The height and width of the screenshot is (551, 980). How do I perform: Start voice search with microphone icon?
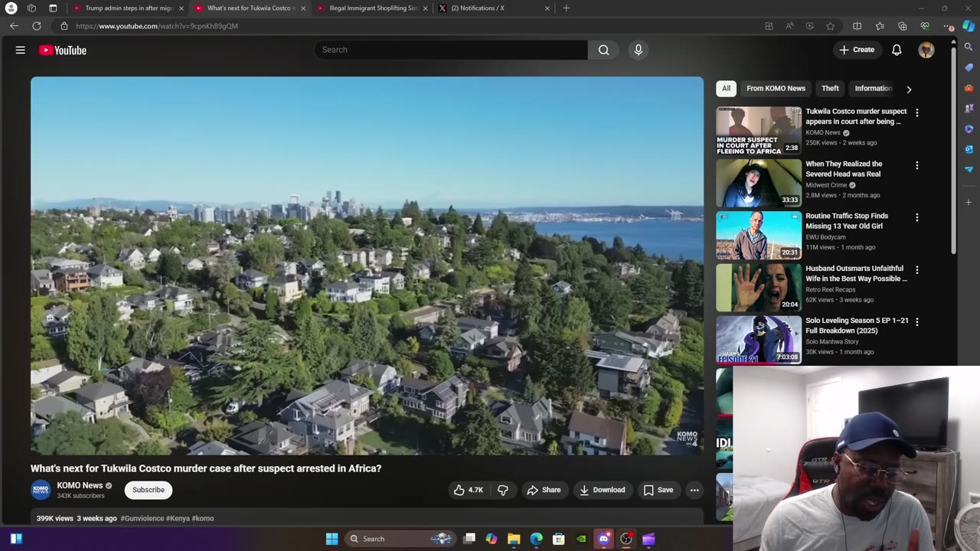point(638,50)
